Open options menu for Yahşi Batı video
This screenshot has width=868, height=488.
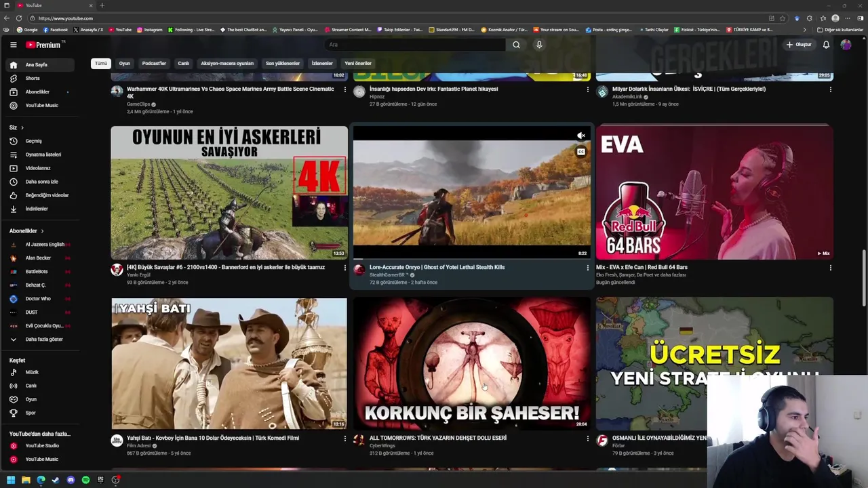[344, 439]
